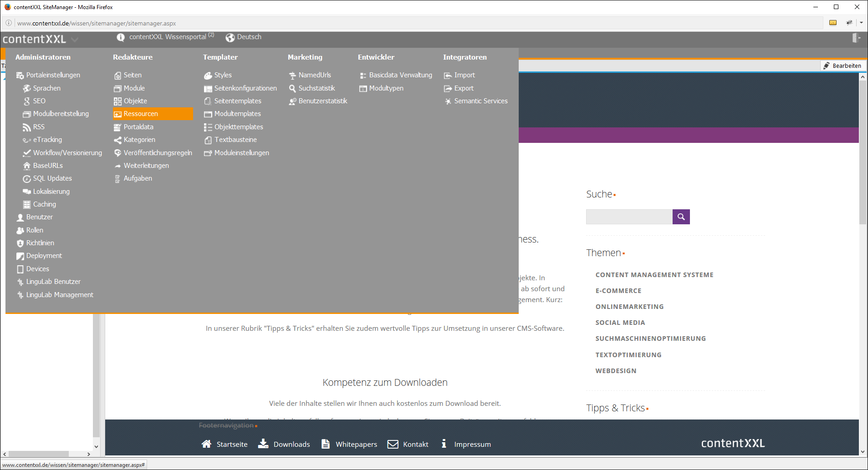Open Veröffentlichungsregeln menu entry
The width and height of the screenshot is (868, 470).
point(158,153)
